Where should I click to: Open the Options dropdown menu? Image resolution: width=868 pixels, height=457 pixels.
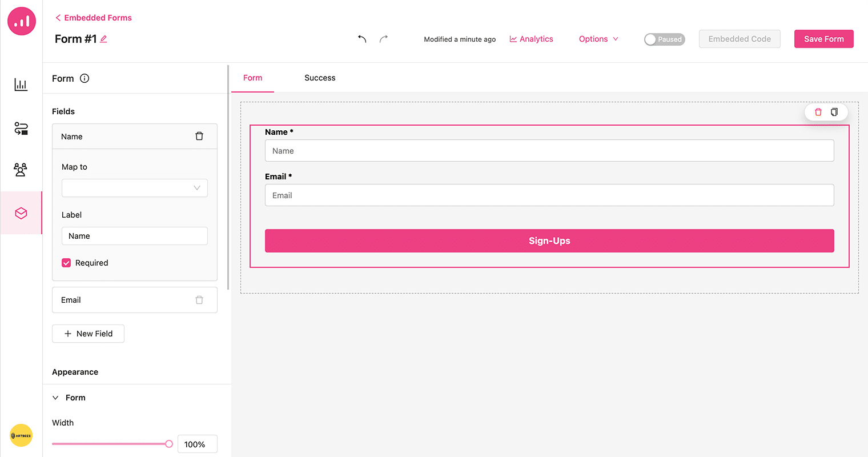pyautogui.click(x=598, y=39)
